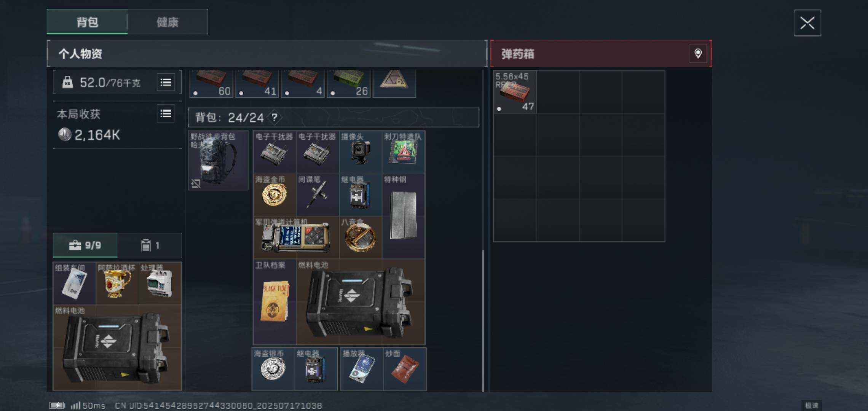Toggle the backpack unequip icon on 野战徒步背包

(x=196, y=184)
